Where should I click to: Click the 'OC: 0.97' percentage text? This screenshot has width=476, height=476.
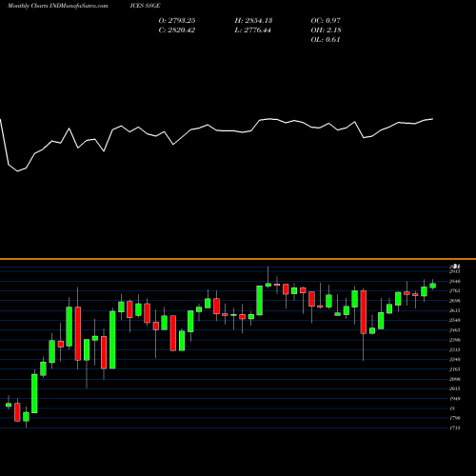tap(326, 21)
